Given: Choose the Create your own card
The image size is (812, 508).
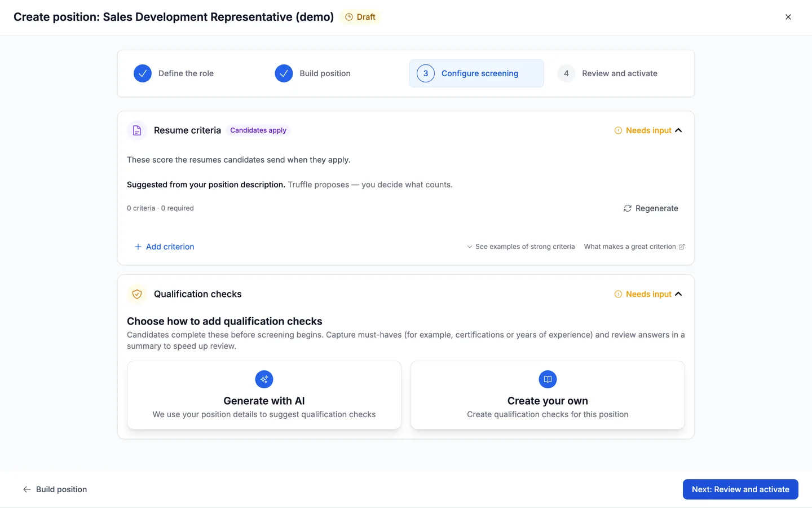Looking at the screenshot, I should pos(548,395).
